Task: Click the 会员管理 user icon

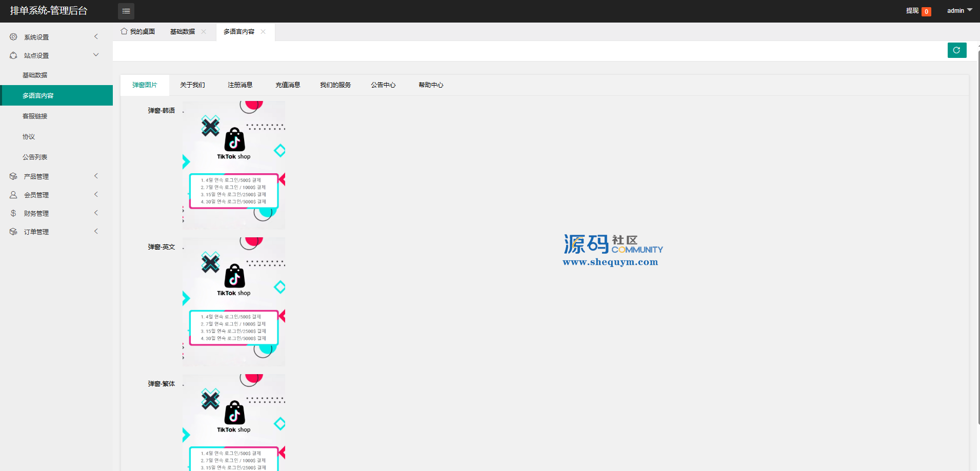Action: pyautogui.click(x=13, y=195)
